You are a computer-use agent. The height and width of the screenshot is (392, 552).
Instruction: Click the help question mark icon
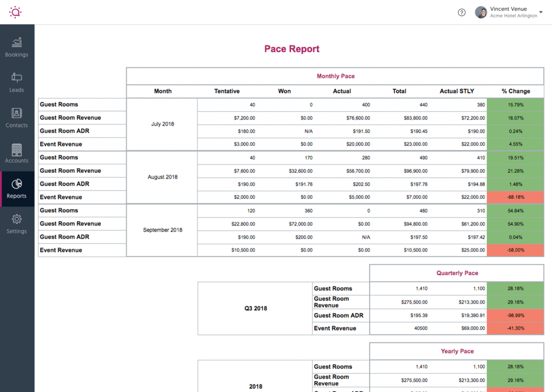coord(461,13)
